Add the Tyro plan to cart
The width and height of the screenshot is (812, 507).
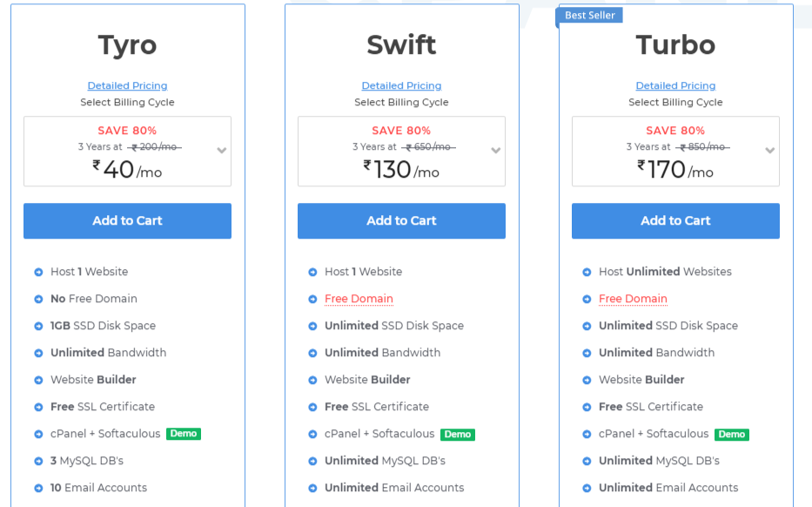[x=127, y=221]
